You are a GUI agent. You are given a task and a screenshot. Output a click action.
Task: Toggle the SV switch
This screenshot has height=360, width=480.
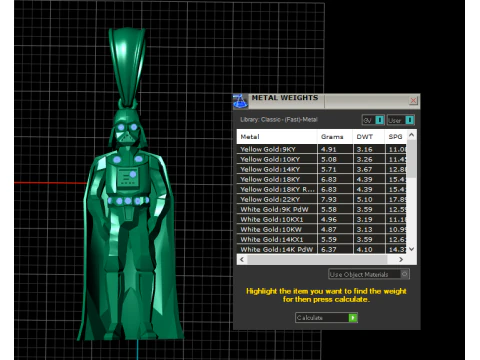click(x=380, y=120)
